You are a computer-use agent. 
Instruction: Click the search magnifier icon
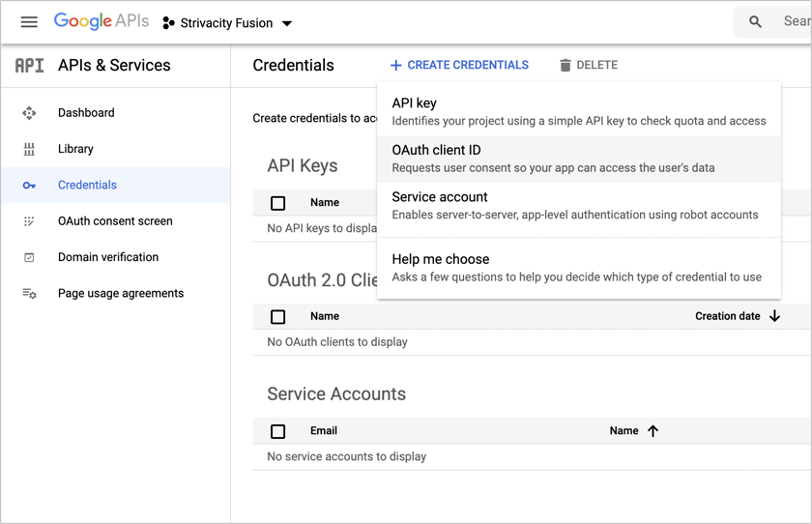756,22
